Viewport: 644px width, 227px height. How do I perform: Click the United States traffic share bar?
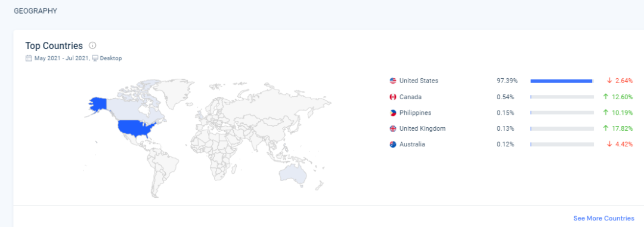[x=562, y=81]
